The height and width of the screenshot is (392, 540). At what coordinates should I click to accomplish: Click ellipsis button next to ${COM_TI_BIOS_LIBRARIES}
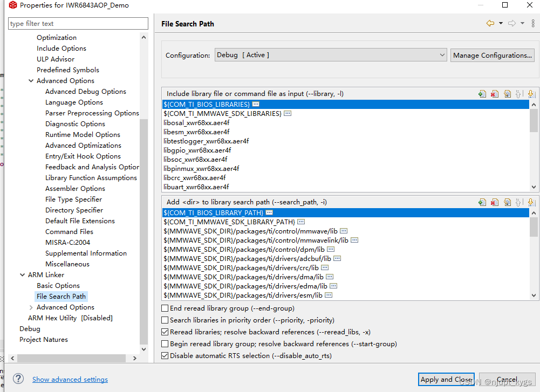tap(256, 104)
